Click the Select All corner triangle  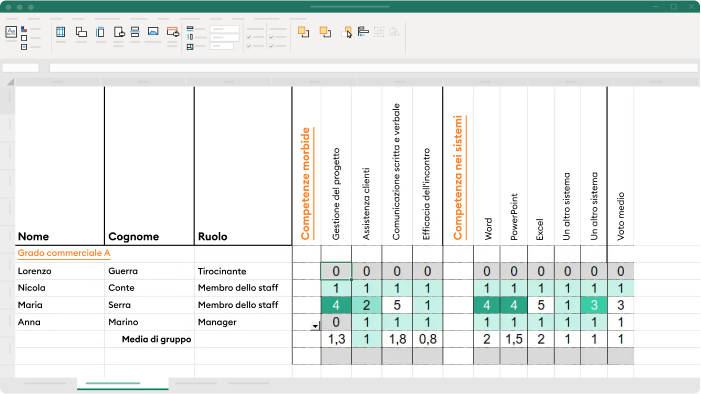(x=11, y=82)
